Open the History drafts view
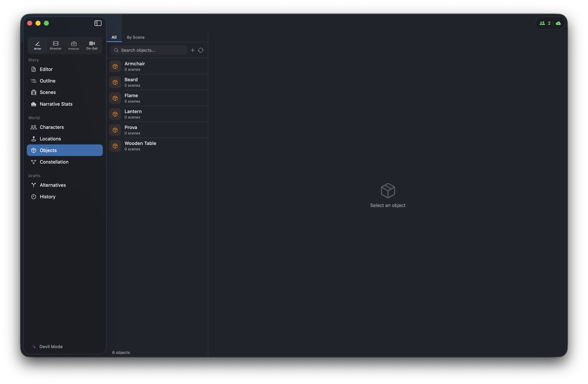588x384 pixels. click(47, 197)
